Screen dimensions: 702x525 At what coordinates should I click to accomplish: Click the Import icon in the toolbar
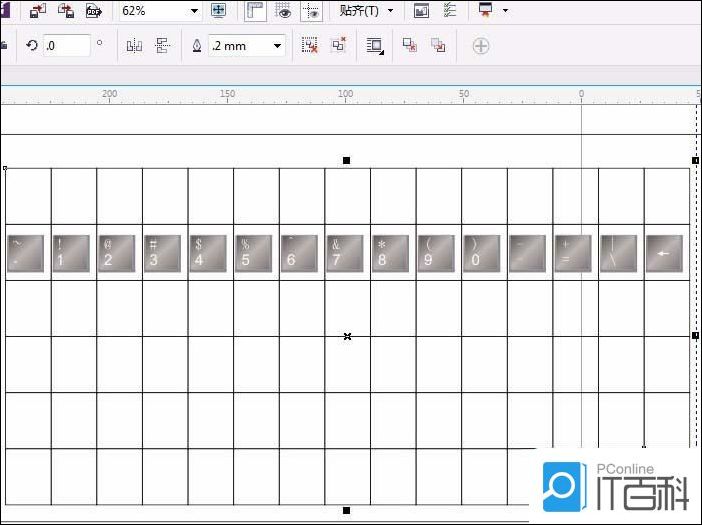(38, 11)
